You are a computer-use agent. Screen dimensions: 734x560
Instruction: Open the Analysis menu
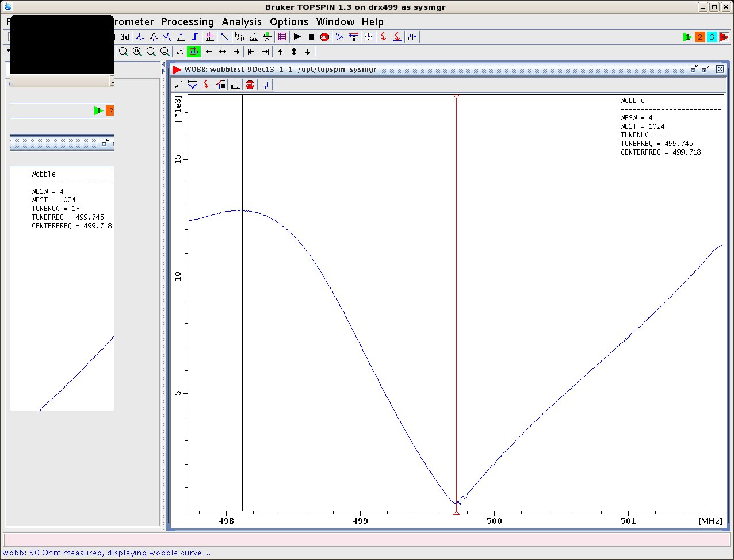click(x=242, y=22)
